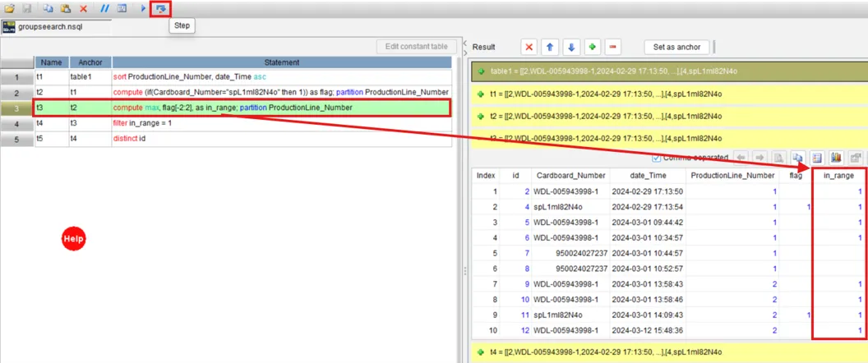The image size is (868, 363).
Task: Select row 5 distinct id statement
Action: [x=282, y=139]
